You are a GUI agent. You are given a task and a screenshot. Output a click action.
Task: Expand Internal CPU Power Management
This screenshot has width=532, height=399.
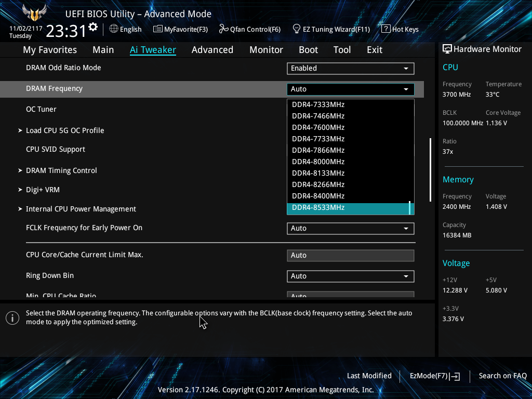click(x=81, y=209)
